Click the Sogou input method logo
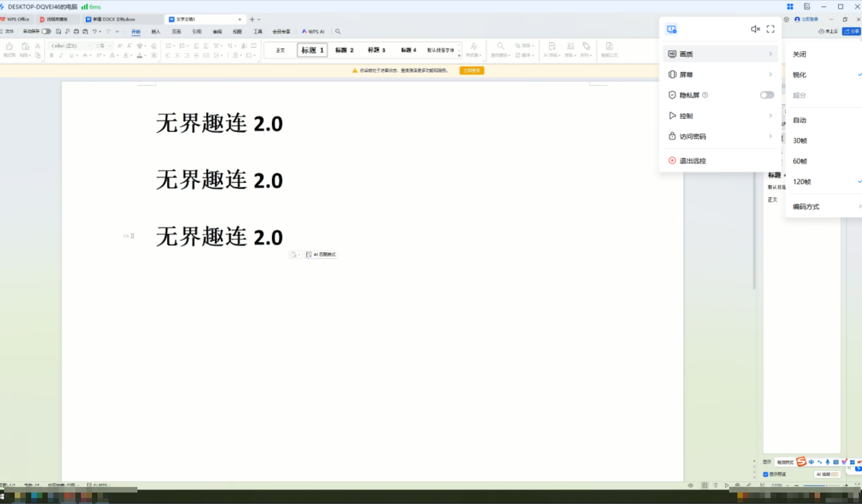The height and width of the screenshot is (504, 862). click(801, 462)
